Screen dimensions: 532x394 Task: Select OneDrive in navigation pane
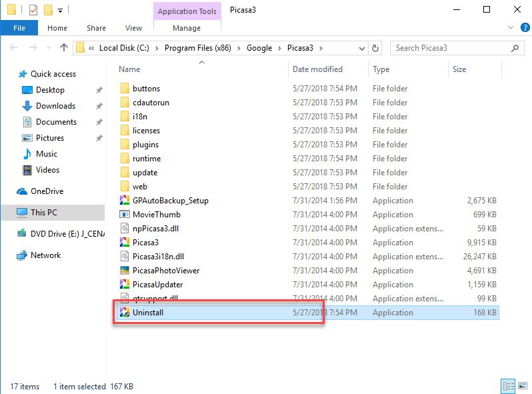pos(47,191)
